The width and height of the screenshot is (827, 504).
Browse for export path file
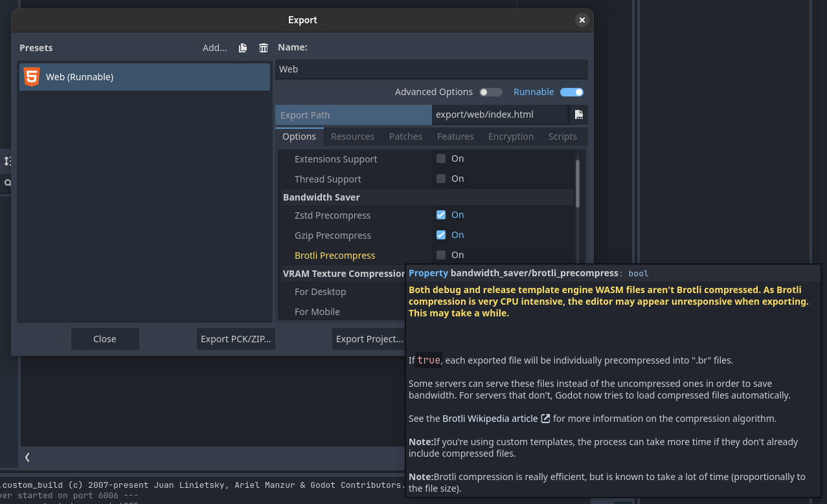pos(579,115)
